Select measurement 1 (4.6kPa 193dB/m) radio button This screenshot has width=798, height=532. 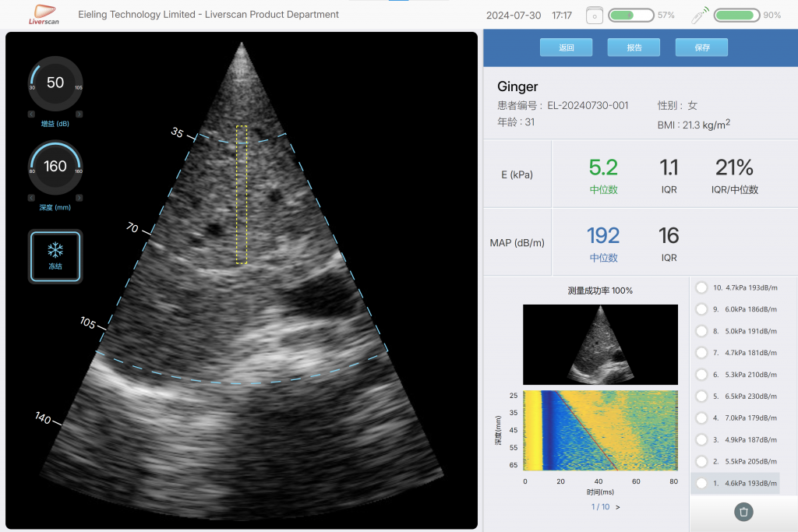[x=701, y=483]
